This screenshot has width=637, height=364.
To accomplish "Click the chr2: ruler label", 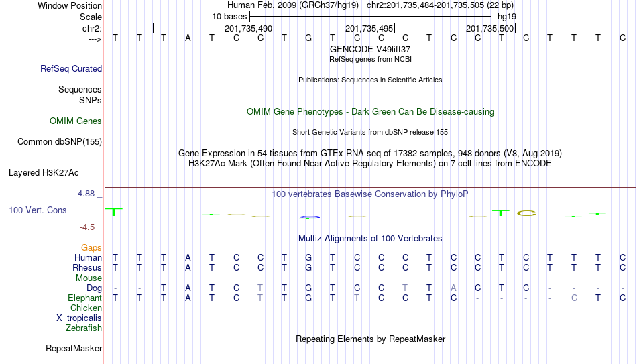I will tap(93, 28).
